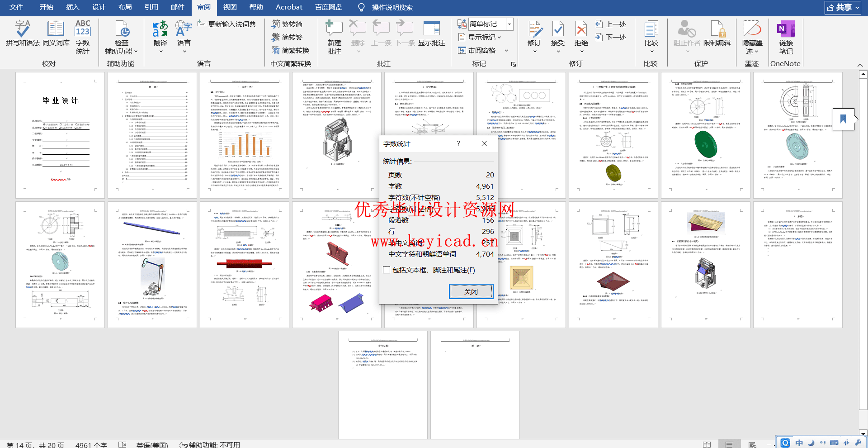The width and height of the screenshot is (868, 448).
Task: Go to 上一处 previous change
Action: click(611, 24)
